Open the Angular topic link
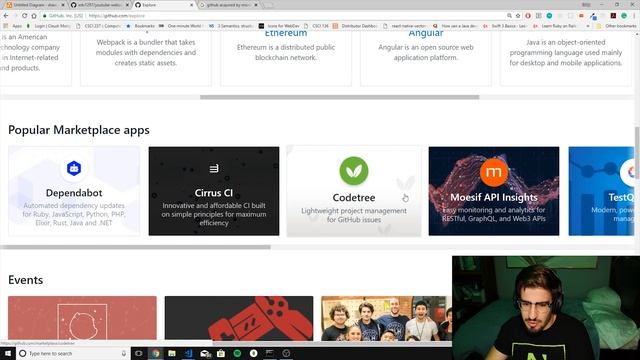 (x=426, y=33)
